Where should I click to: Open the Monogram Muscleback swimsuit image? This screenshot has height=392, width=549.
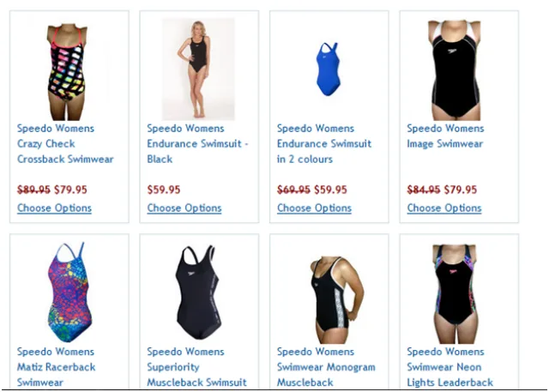(x=336, y=300)
